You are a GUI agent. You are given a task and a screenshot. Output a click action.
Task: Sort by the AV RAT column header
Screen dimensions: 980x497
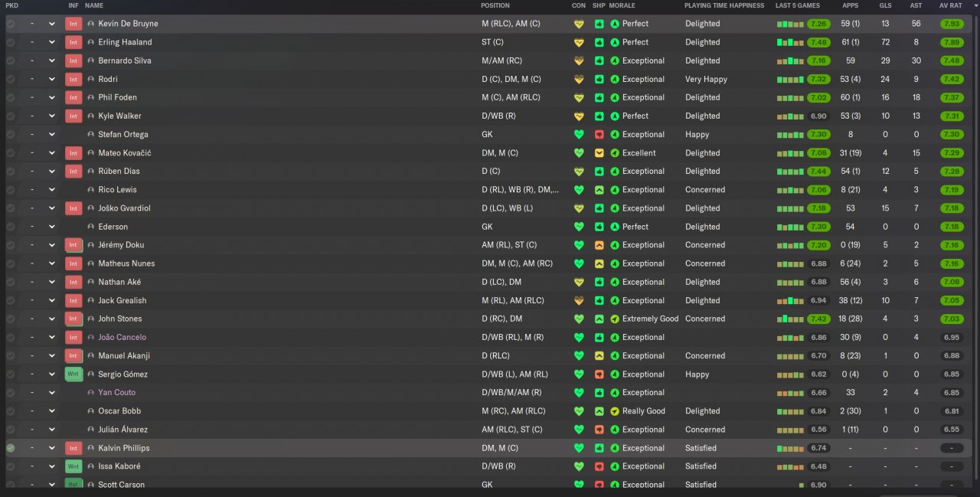pos(952,5)
